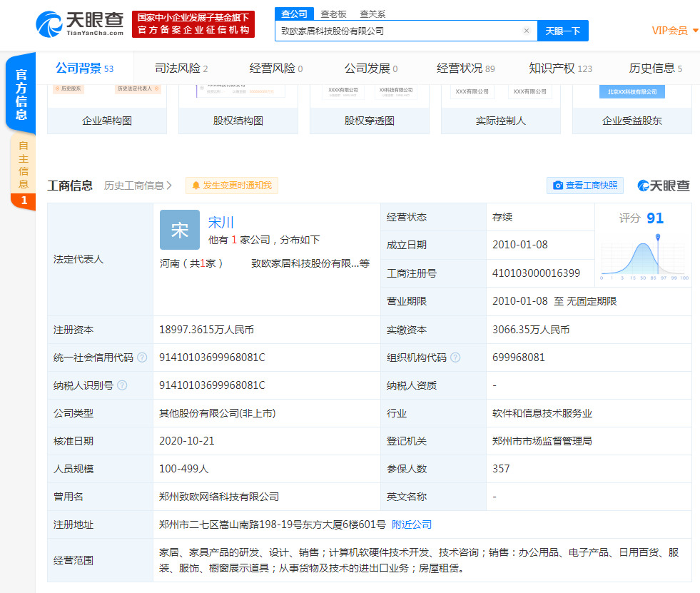
Task: Open the 实际控制人 thumbnail
Action: click(500, 109)
